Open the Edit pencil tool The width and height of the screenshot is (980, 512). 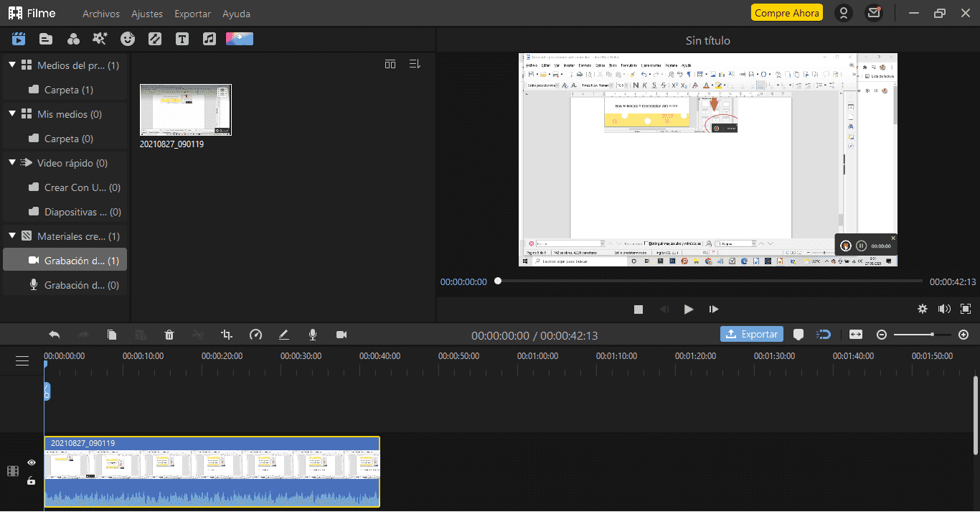(284, 335)
